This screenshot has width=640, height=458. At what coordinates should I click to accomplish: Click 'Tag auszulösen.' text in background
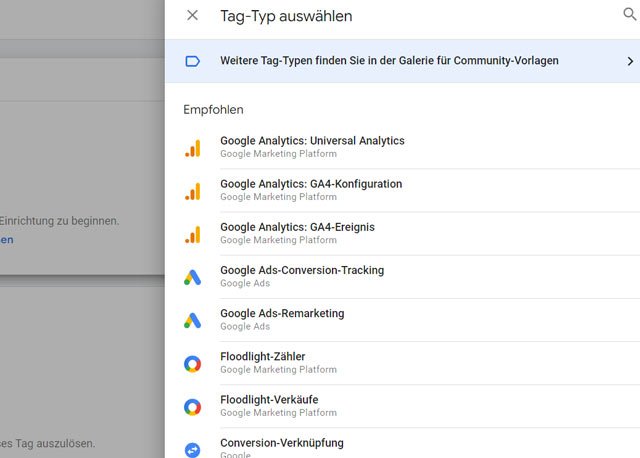[55, 443]
